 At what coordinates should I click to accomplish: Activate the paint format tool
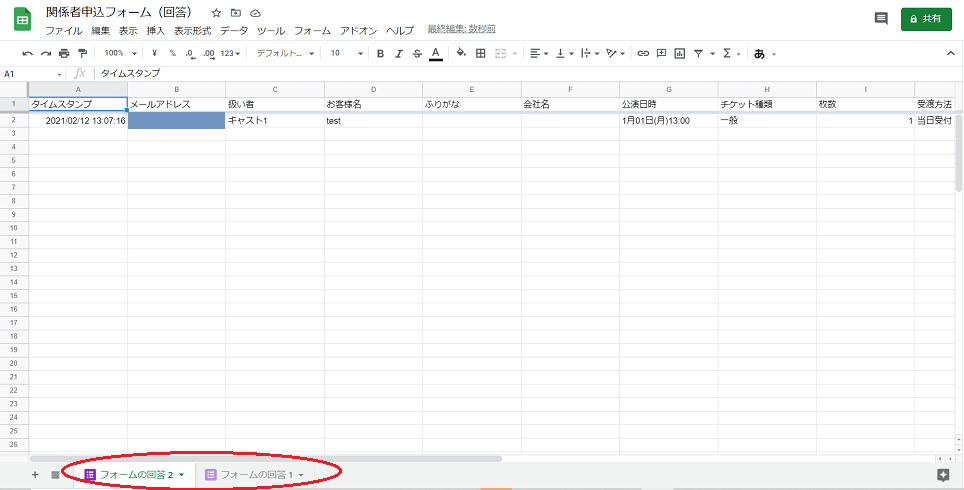82,53
